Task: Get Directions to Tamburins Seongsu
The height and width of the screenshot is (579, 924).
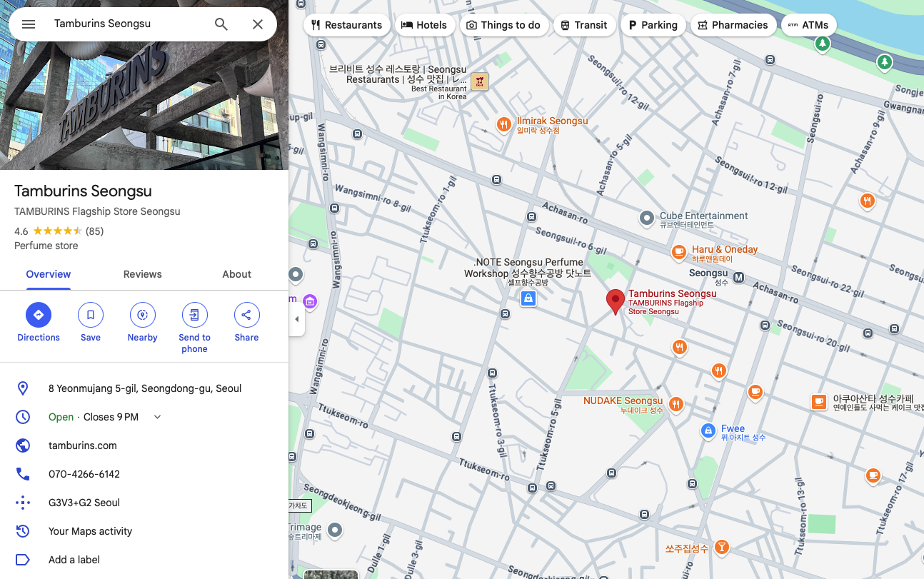Action: pos(39,315)
